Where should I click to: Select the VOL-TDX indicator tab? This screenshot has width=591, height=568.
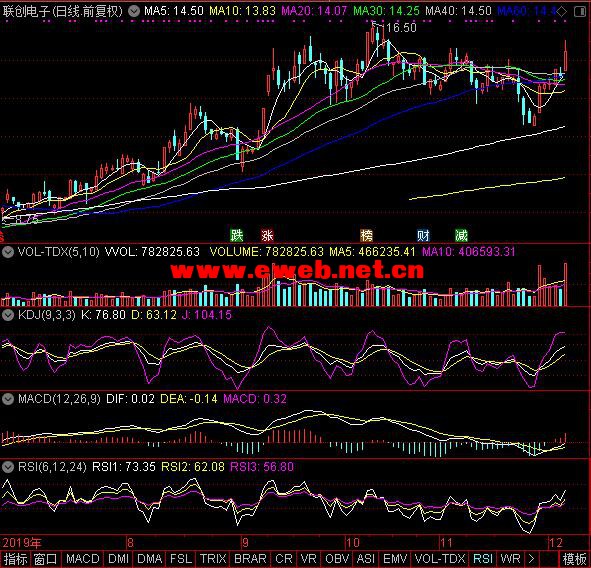click(440, 559)
